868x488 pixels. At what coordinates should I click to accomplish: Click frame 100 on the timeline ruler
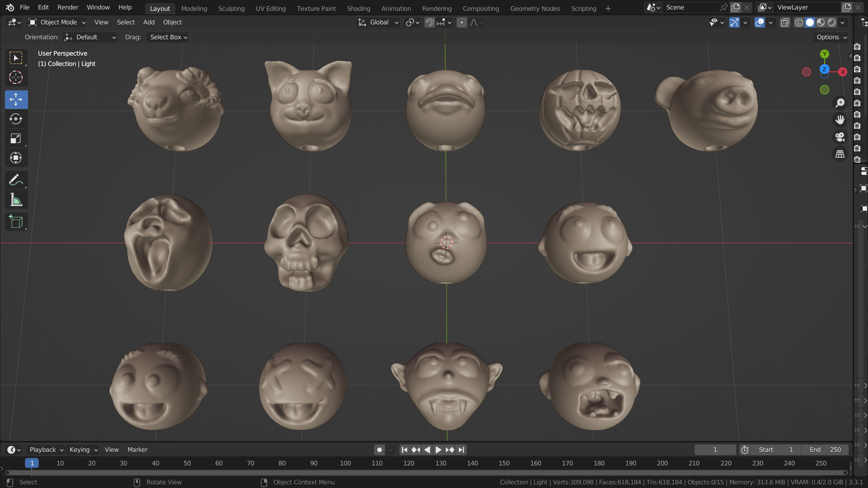click(345, 463)
